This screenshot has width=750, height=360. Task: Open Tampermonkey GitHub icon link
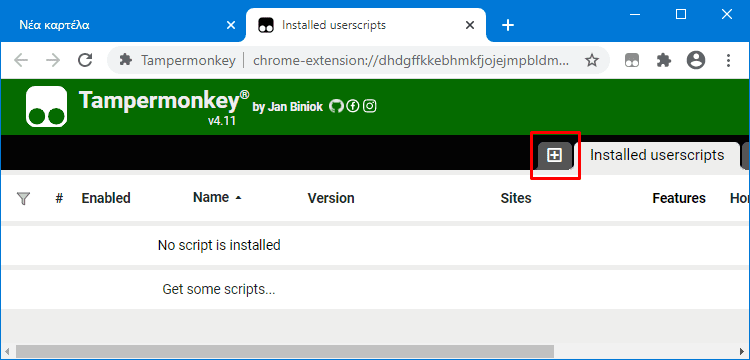pos(336,106)
